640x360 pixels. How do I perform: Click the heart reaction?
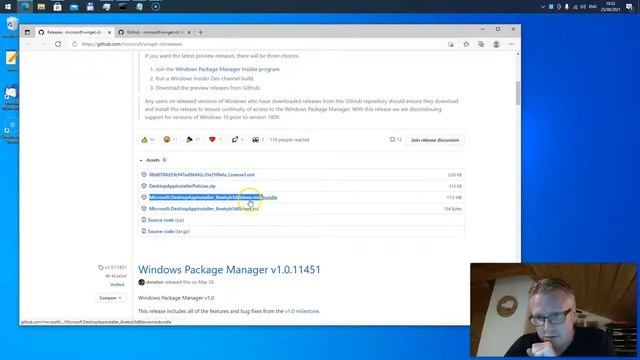(216, 140)
